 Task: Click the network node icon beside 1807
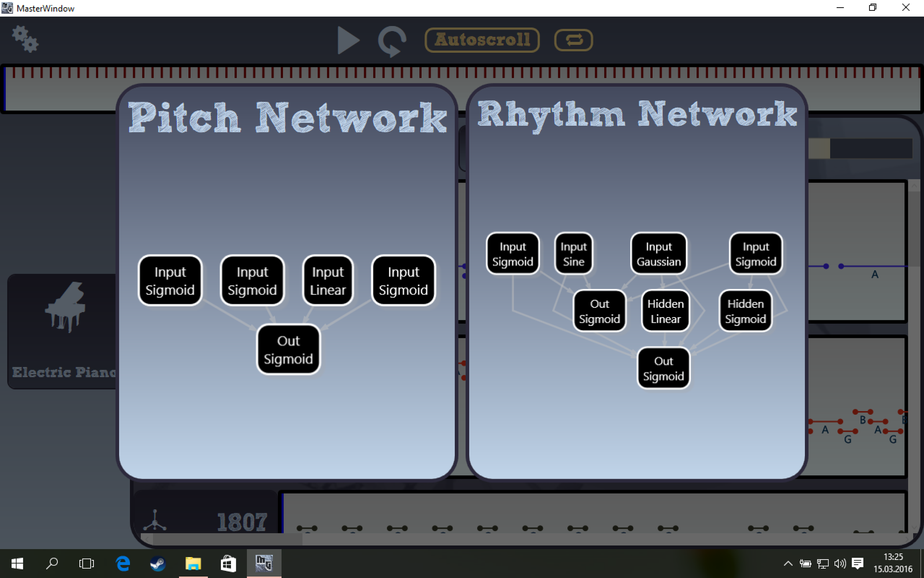pos(155,521)
